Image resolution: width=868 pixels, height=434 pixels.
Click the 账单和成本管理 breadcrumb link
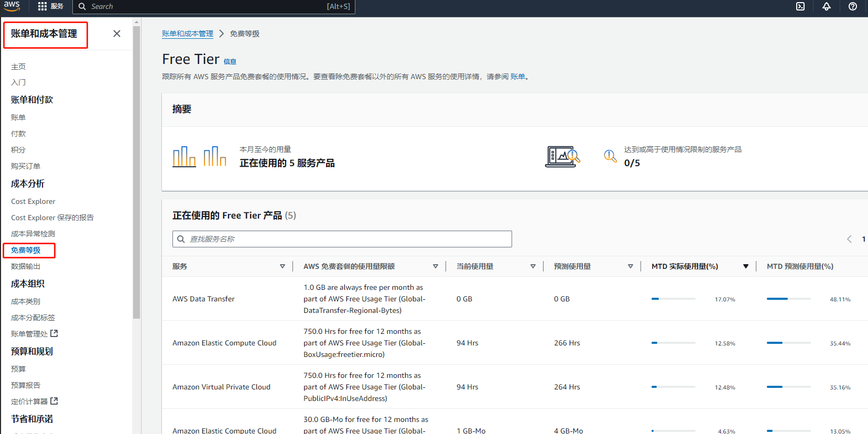point(187,34)
